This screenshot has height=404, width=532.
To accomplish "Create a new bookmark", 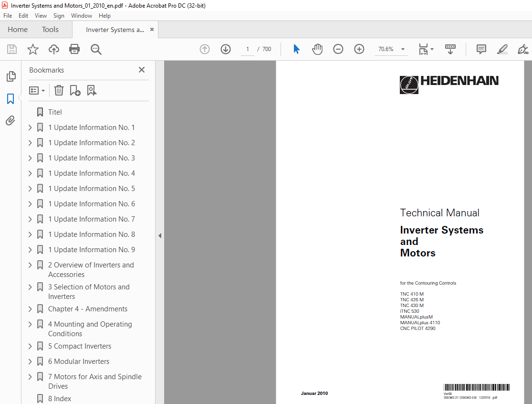I will (x=75, y=90).
